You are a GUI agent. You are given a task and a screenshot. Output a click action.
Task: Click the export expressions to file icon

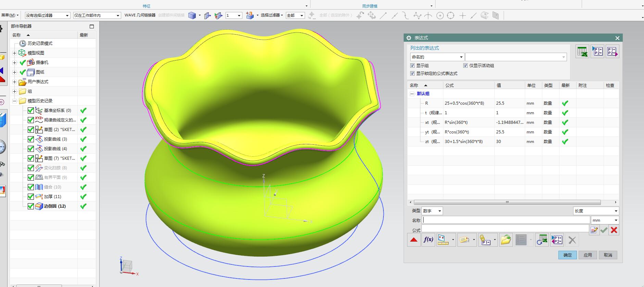point(612,52)
